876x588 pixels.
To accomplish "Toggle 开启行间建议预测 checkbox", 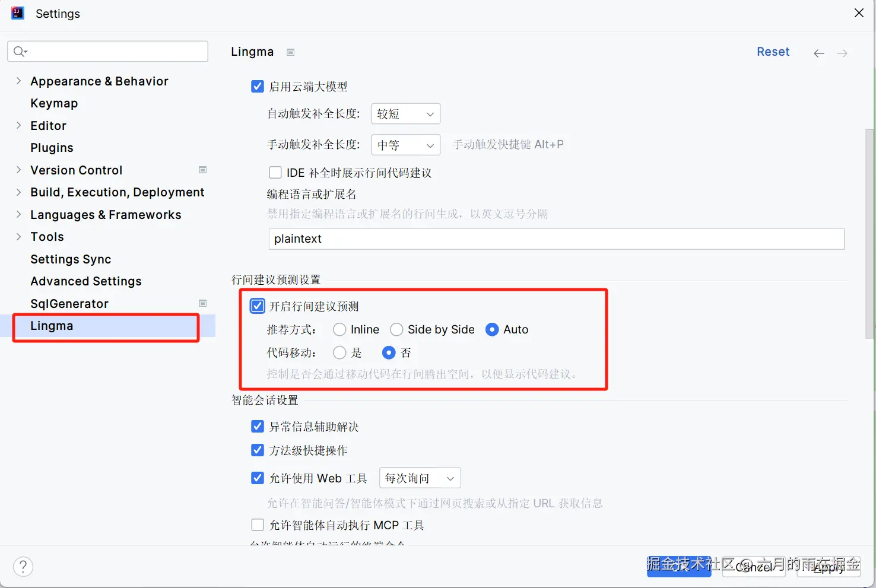I will point(258,306).
